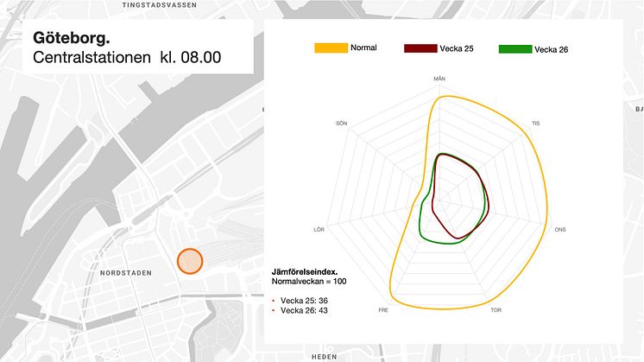This screenshot has width=644, height=362.
Task: Click the orange circle marker on the map
Action: point(190,261)
